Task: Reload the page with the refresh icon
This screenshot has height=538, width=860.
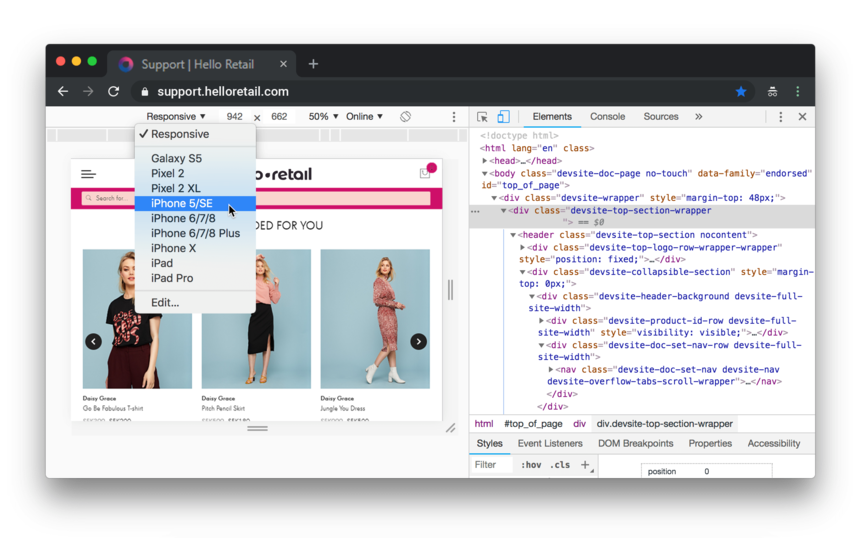Action: click(114, 91)
